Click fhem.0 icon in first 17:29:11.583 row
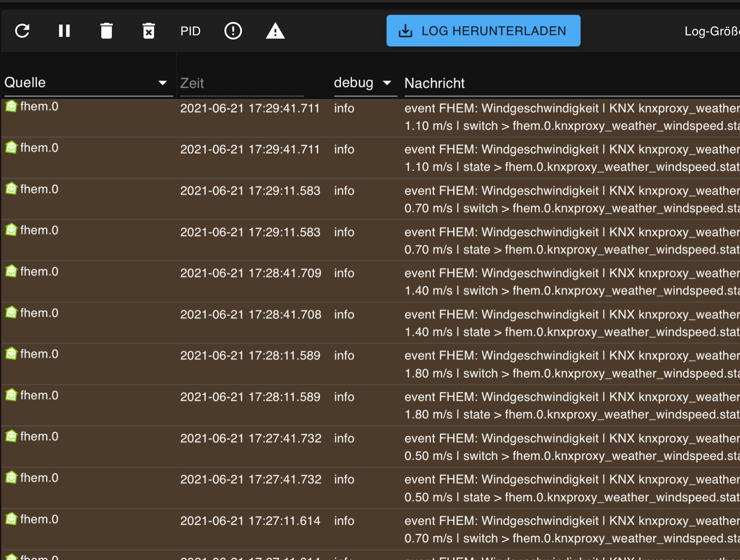Viewport: 740px width, 560px height. 11,189
